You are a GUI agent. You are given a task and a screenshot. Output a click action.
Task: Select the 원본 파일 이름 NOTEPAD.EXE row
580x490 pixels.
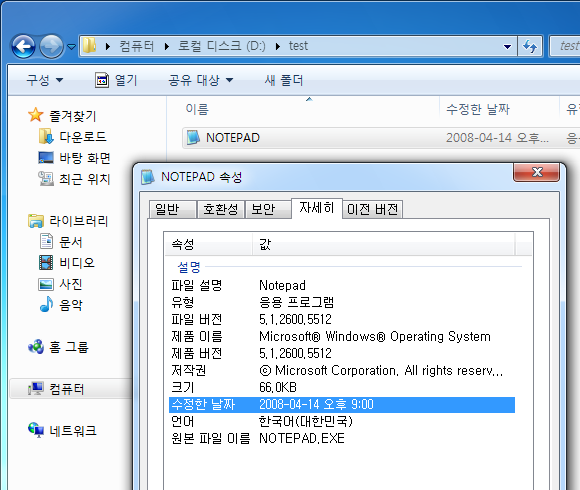point(342,439)
